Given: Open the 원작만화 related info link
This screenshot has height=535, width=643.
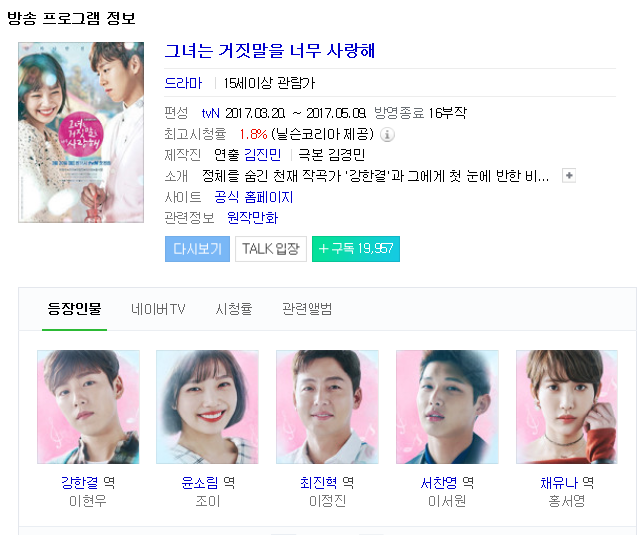Looking at the screenshot, I should click(252, 218).
